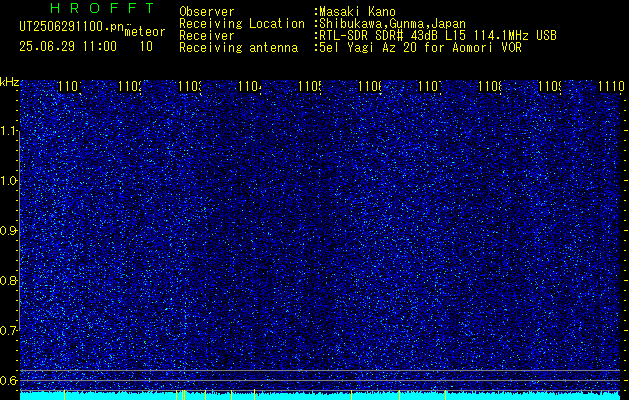Click the date stamp 25.06.29 11:00

[68, 47]
